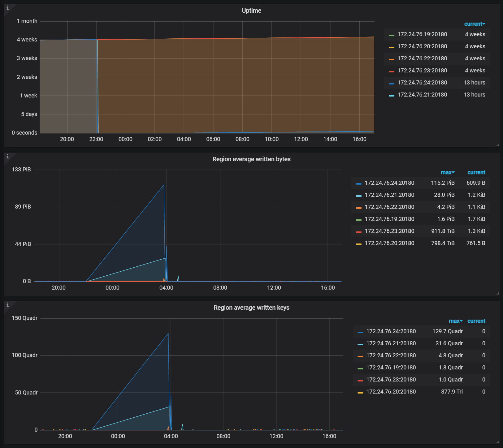Click the 13 hours value for 172.24.76.21
Image resolution: width=503 pixels, height=448 pixels.
474,95
